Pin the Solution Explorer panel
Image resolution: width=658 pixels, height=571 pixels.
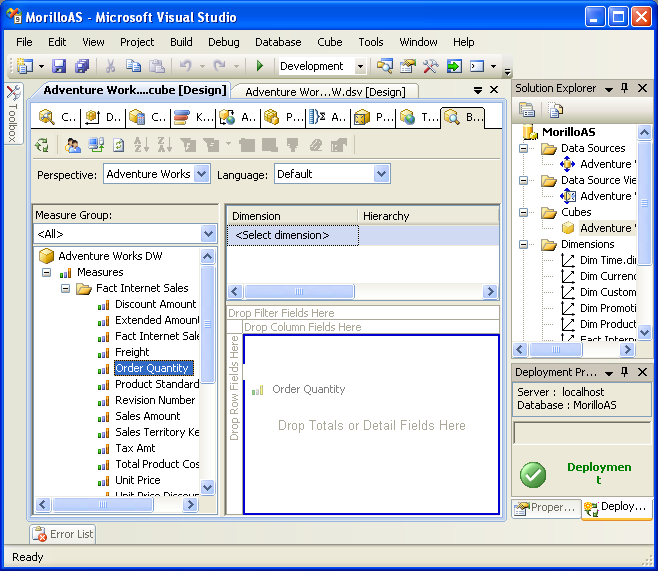coord(624,88)
